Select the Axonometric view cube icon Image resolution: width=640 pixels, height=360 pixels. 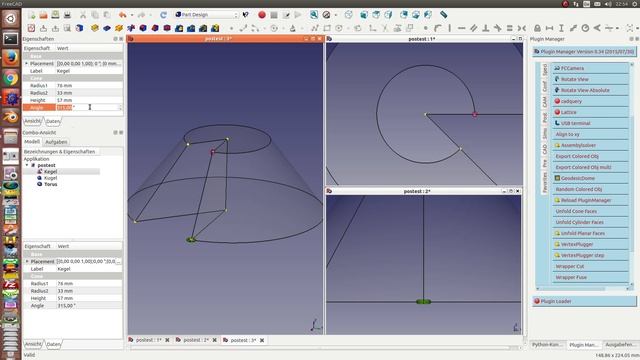tap(348, 15)
